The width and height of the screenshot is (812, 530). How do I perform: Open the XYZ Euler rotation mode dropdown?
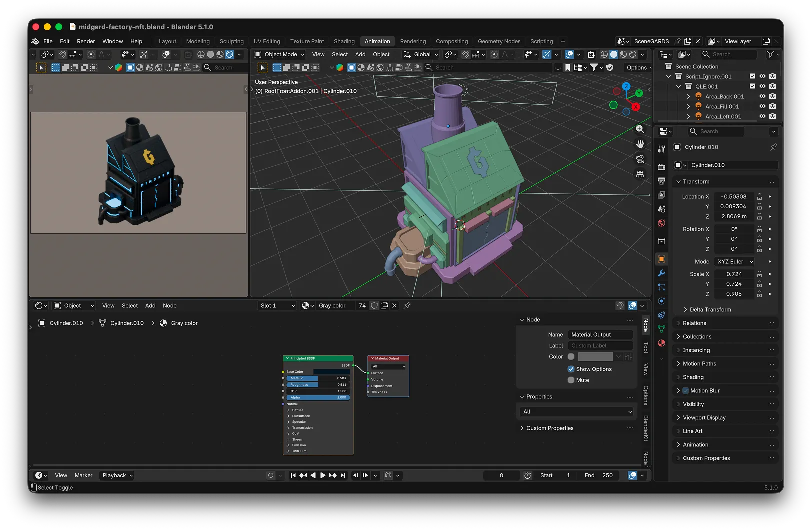click(734, 262)
